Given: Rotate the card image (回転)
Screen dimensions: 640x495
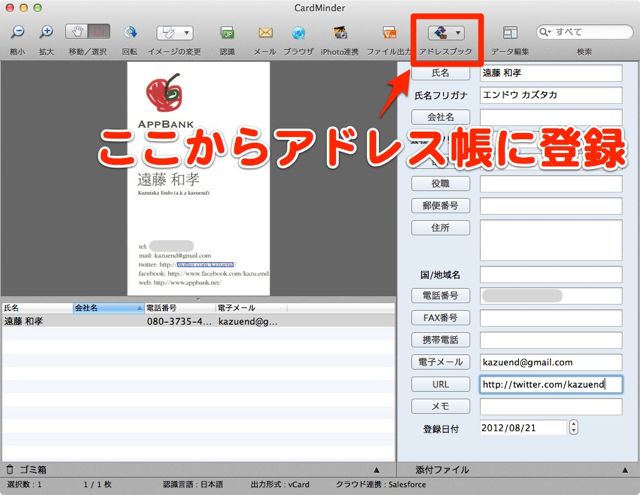Looking at the screenshot, I should point(130,32).
